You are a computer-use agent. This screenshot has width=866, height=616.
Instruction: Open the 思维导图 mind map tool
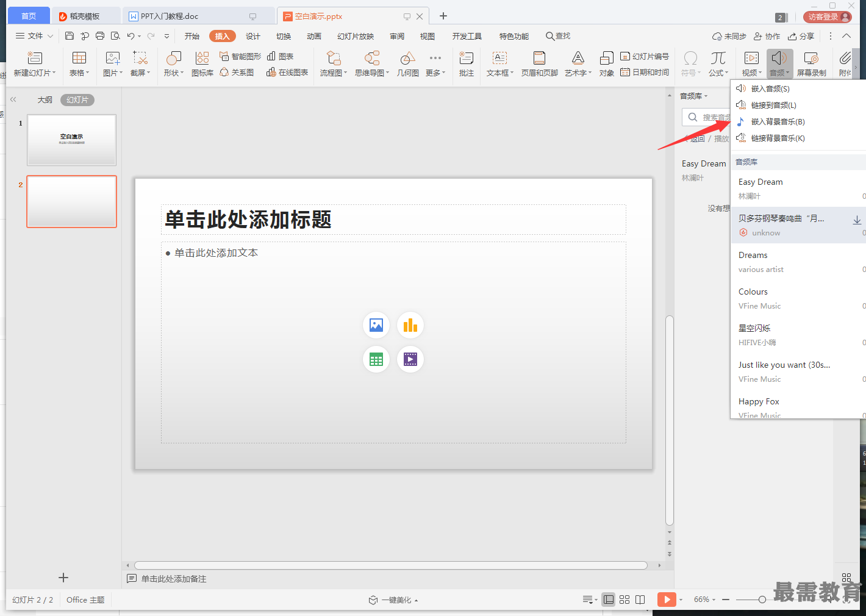372,58
